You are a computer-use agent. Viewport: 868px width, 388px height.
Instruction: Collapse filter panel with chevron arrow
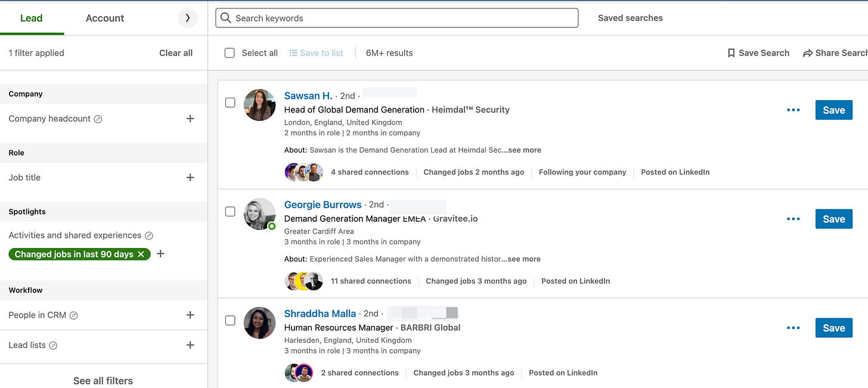coord(188,18)
